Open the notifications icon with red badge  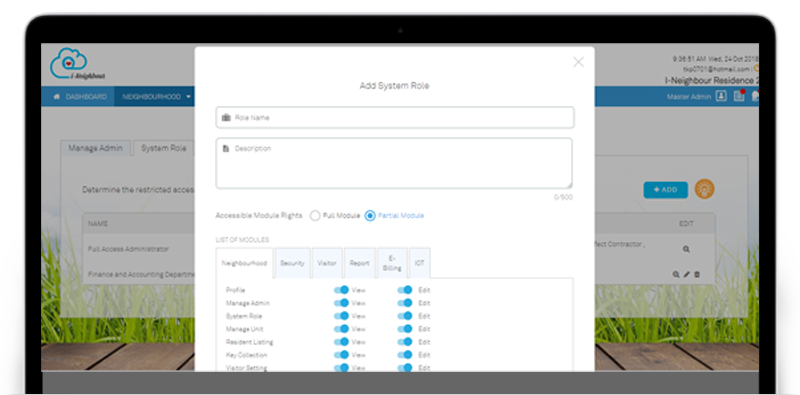point(739,96)
